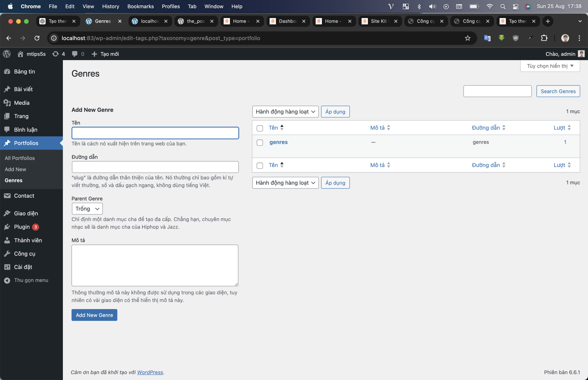Click the WordPress dashboard home icon
The image size is (588, 380).
pos(20,53)
